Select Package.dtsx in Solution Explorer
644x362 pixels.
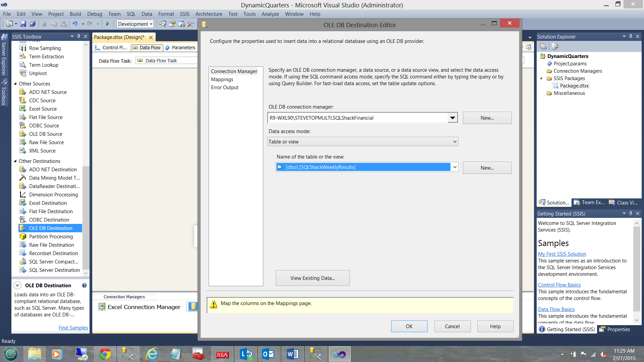tap(574, 86)
